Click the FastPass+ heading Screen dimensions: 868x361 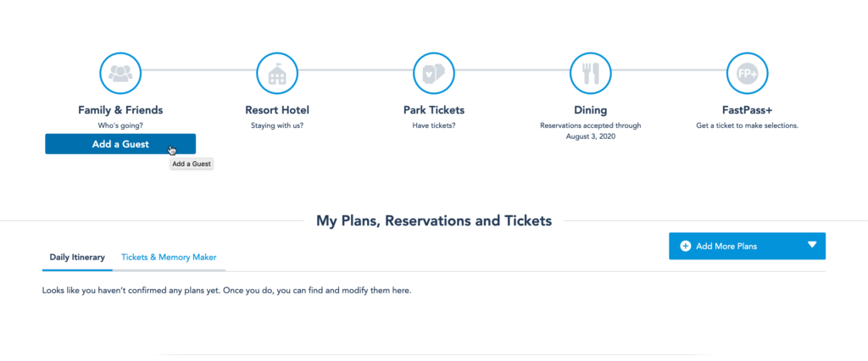coord(748,110)
